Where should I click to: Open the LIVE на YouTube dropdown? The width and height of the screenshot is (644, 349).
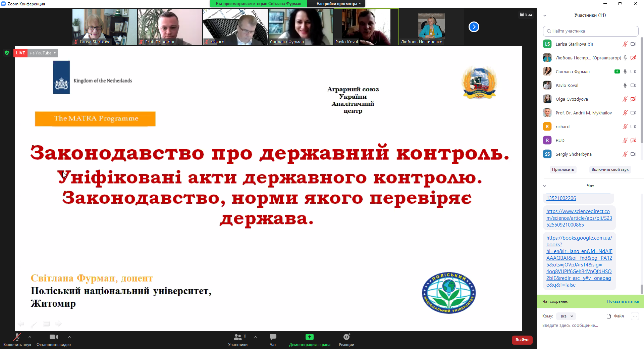coord(43,53)
